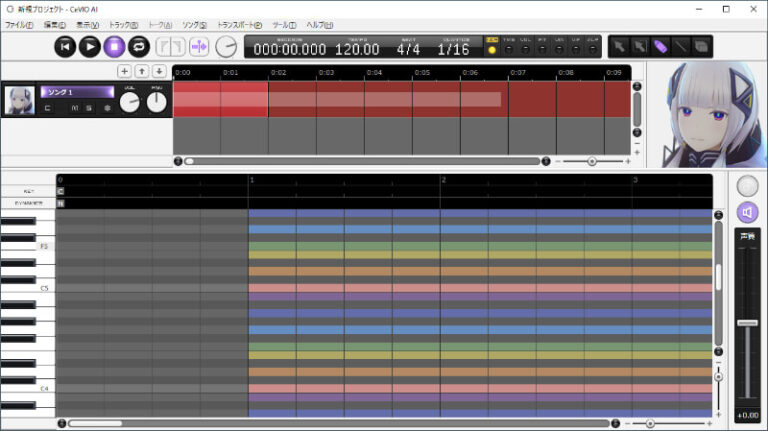This screenshot has height=431, width=768.
Task: Click the add track plus button
Action: click(125, 71)
